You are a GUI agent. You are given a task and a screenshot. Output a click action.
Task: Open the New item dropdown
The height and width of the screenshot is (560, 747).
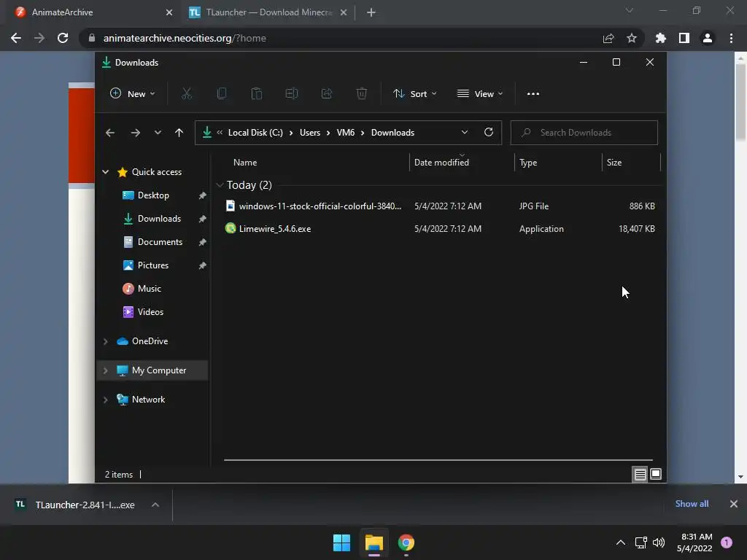coord(133,93)
